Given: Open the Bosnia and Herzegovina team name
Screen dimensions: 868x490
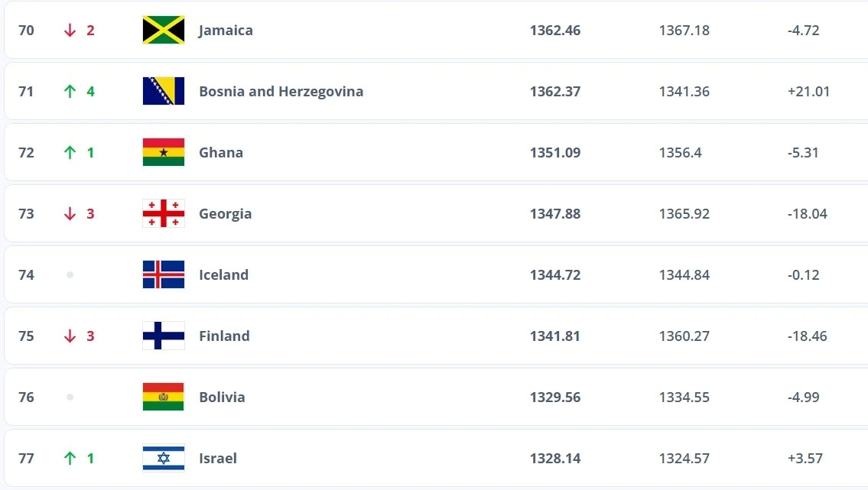Looking at the screenshot, I should (x=281, y=92).
